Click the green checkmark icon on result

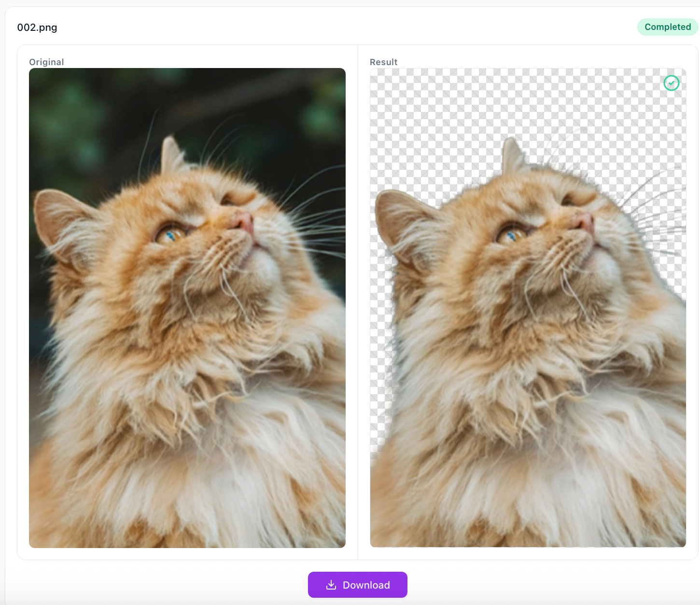pos(671,83)
